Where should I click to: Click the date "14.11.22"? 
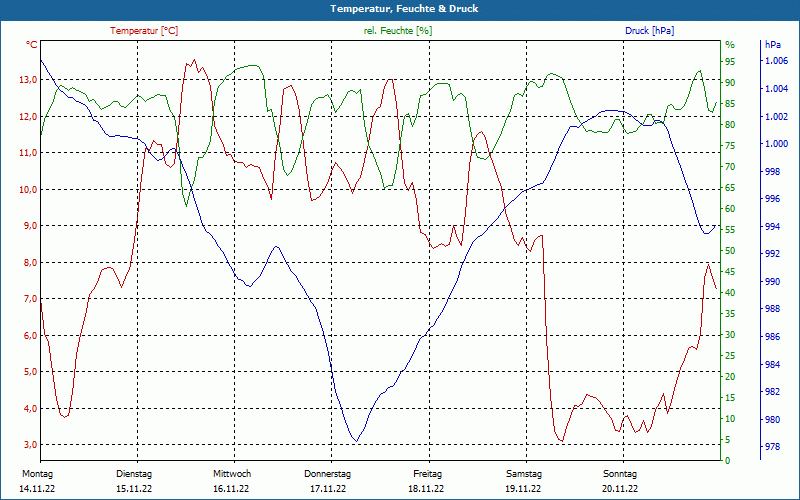tap(37, 489)
